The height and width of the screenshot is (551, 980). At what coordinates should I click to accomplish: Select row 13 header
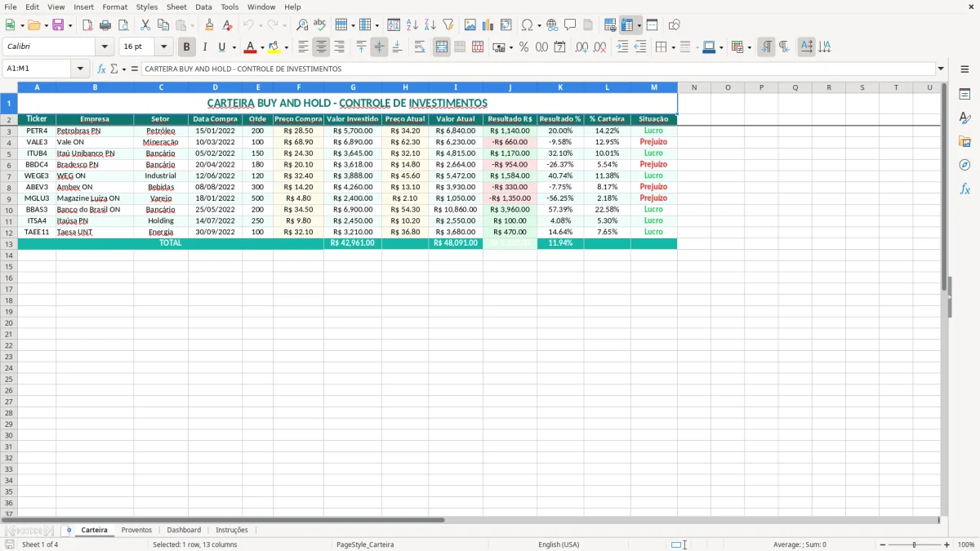pyautogui.click(x=9, y=244)
